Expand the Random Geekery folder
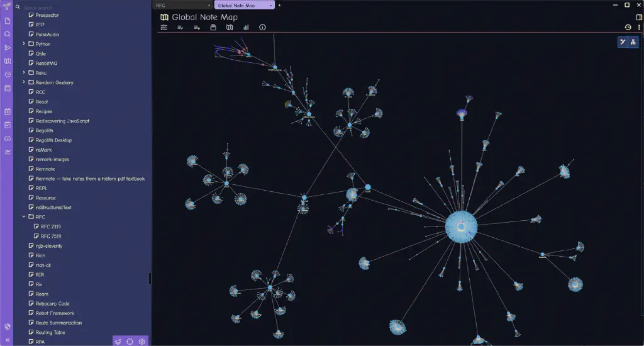Image resolution: width=644 pixels, height=346 pixels. coord(24,82)
